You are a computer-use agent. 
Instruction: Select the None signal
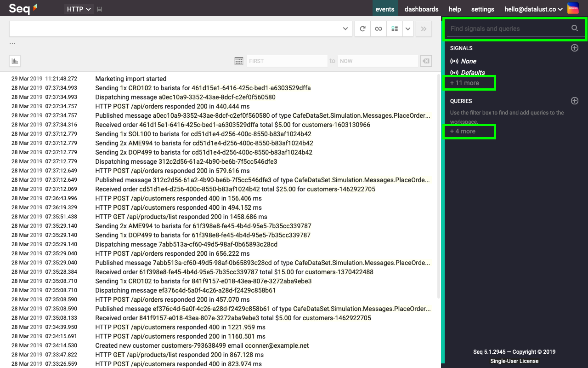click(x=469, y=61)
